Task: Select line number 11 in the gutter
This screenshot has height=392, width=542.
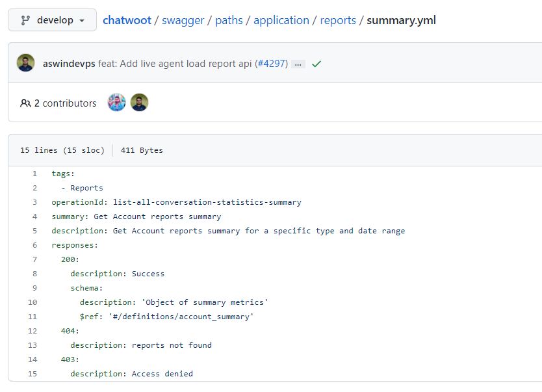Action: (x=32, y=317)
